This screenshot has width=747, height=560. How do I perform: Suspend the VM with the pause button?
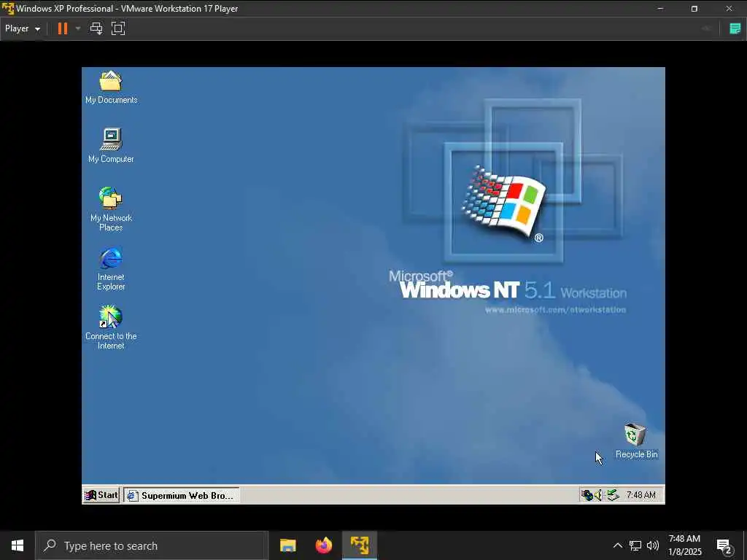point(63,28)
